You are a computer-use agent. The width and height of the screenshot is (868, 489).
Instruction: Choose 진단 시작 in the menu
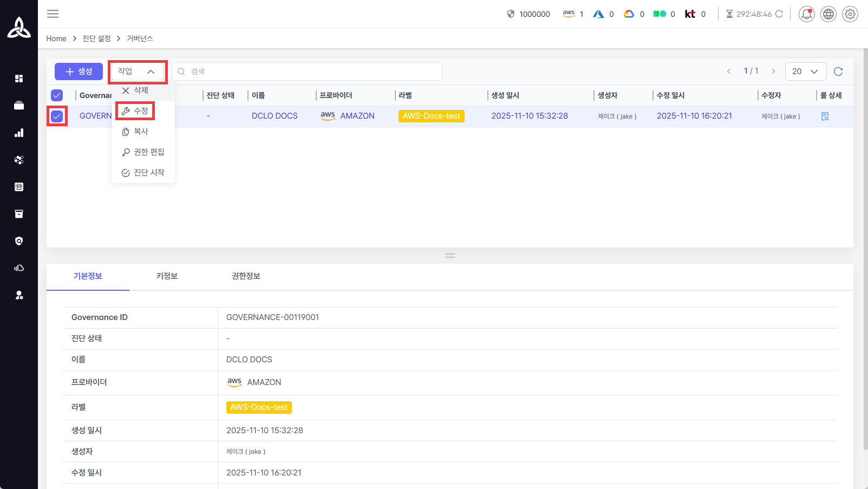pos(143,173)
